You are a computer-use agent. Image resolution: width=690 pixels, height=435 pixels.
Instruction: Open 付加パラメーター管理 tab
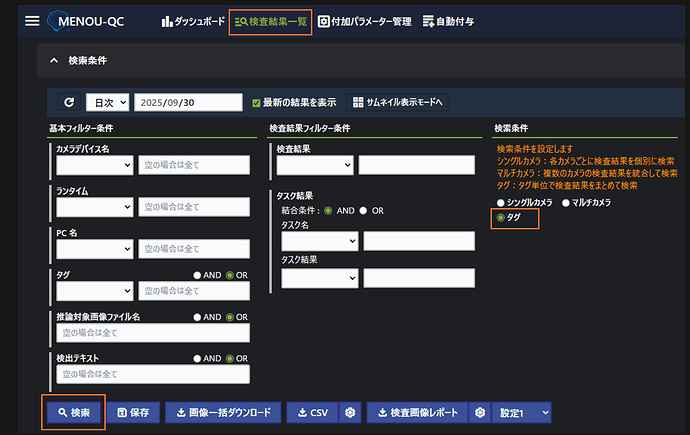(365, 21)
